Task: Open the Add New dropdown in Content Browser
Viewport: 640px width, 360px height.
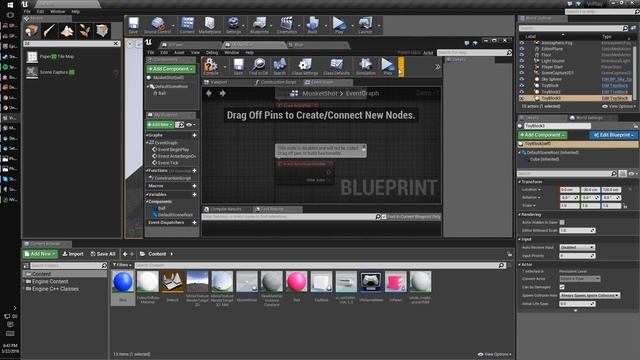Action: pyautogui.click(x=40, y=254)
